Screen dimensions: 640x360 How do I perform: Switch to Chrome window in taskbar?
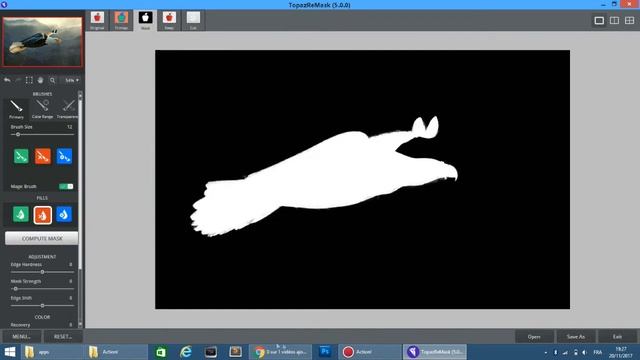(x=280, y=352)
